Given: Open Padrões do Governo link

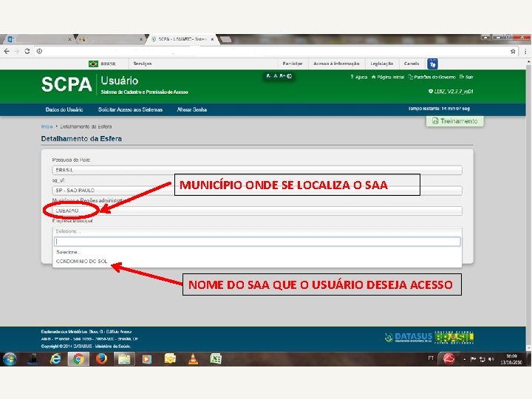Looking at the screenshot, I should coord(432,77).
